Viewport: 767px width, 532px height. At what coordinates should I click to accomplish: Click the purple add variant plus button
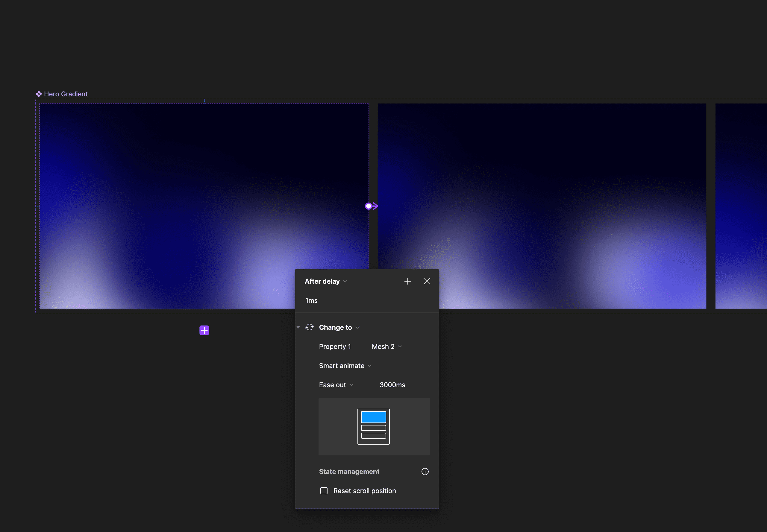(x=204, y=330)
